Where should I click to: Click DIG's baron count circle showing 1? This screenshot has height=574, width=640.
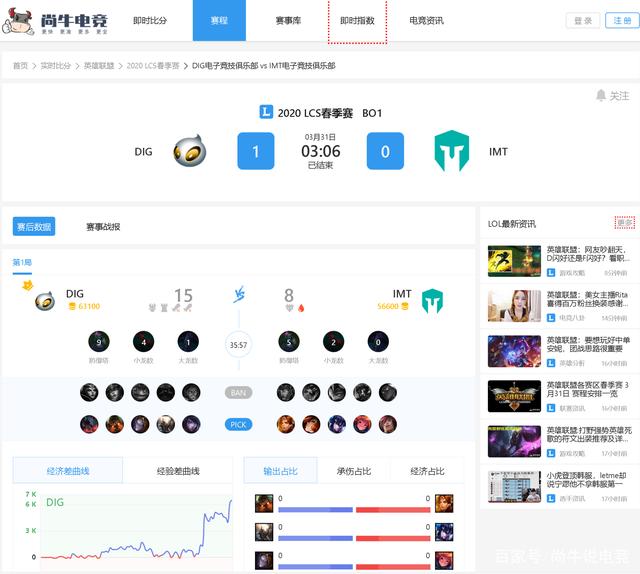pyautogui.click(x=188, y=342)
